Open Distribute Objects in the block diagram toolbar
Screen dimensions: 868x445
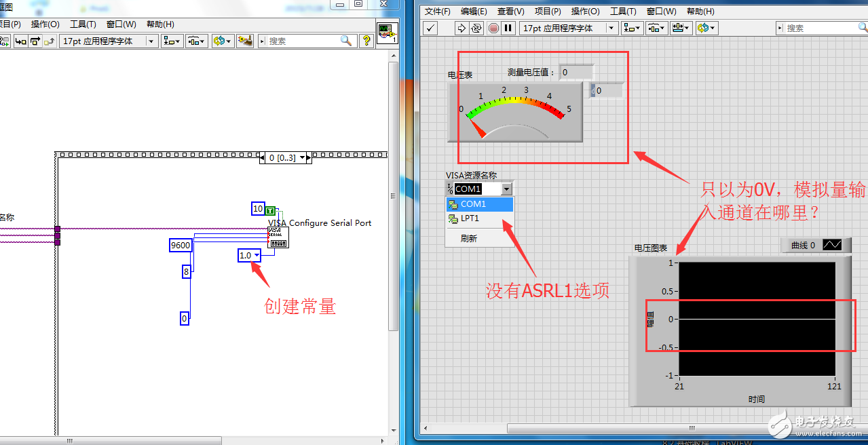[197, 41]
